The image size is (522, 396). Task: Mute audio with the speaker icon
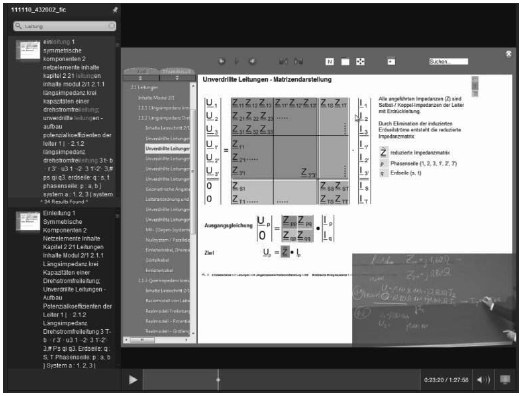coord(483,380)
